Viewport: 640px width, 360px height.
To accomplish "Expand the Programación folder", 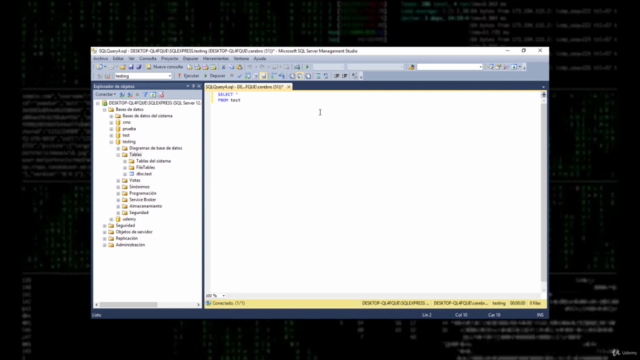I will [118, 193].
